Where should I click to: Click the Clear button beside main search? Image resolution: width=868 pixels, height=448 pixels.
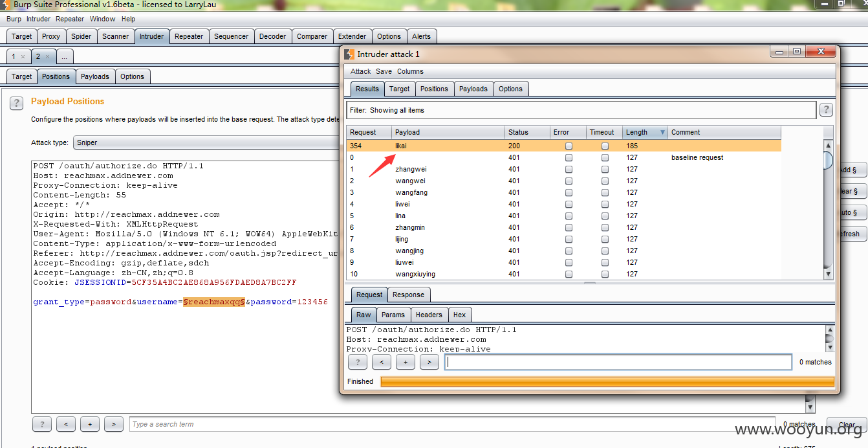pyautogui.click(x=846, y=425)
